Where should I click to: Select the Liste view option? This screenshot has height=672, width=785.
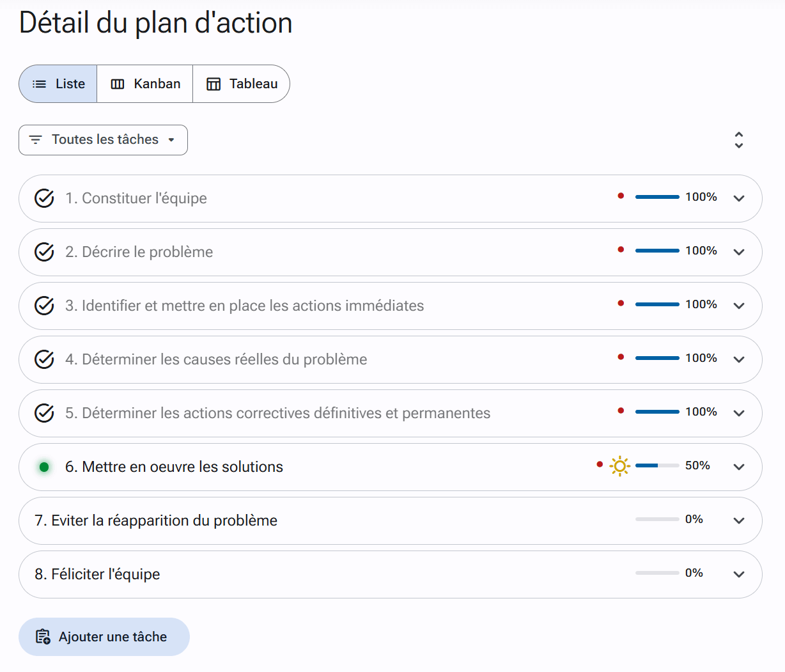pyautogui.click(x=58, y=84)
